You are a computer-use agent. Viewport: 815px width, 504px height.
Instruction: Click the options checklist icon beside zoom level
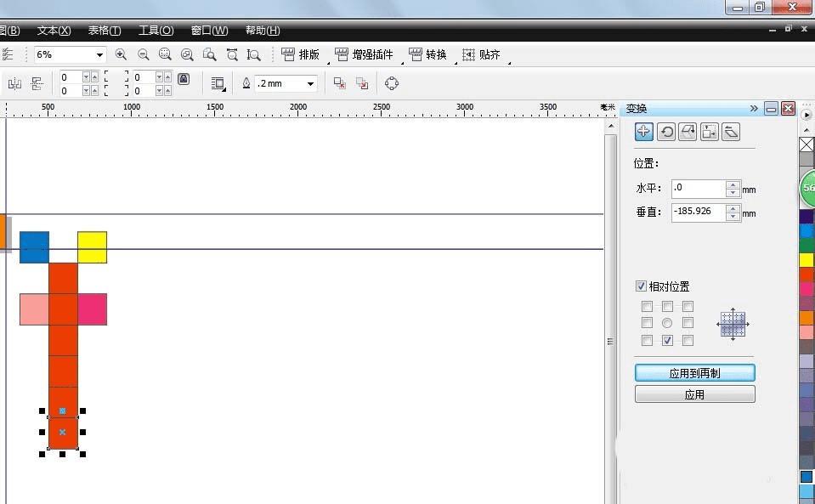coord(8,54)
